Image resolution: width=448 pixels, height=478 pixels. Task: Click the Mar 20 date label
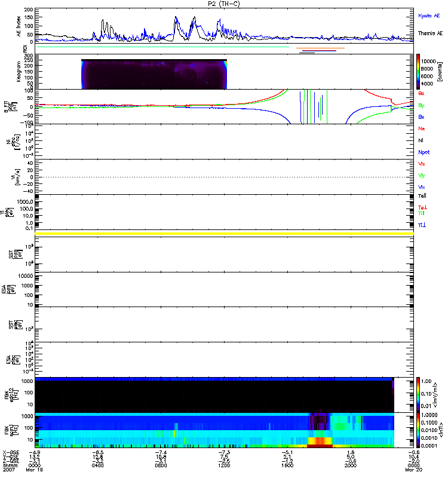413,470
